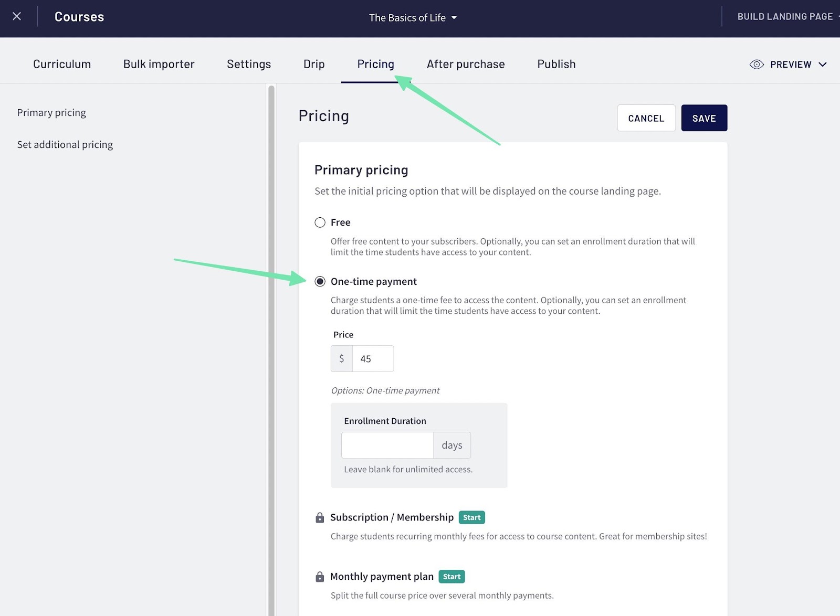The width and height of the screenshot is (840, 616).
Task: Open Set additional pricing in the sidebar
Action: pos(65,144)
